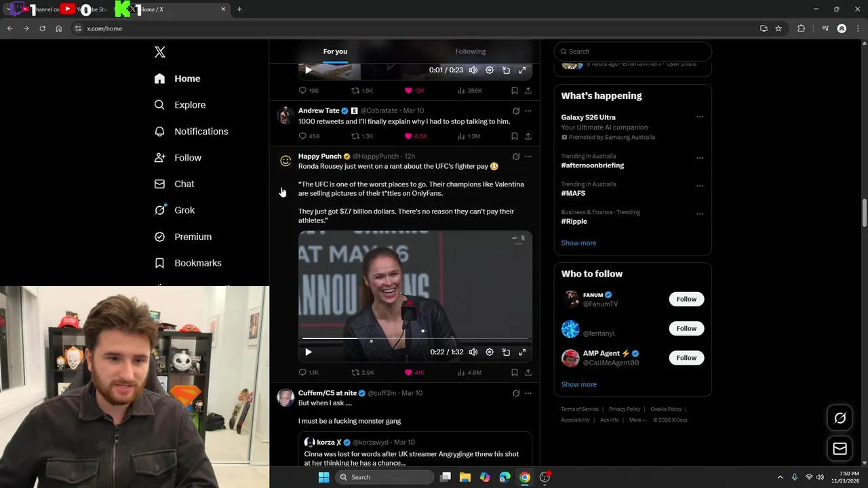Toggle picture-in-picture on Ronda Rousey video

point(506,352)
